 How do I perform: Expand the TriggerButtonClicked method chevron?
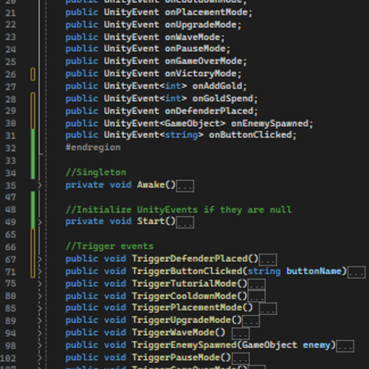(40, 271)
